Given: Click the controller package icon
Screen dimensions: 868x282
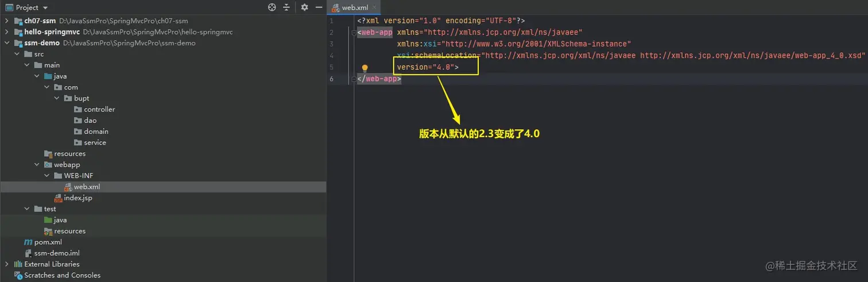Looking at the screenshot, I should [78, 109].
